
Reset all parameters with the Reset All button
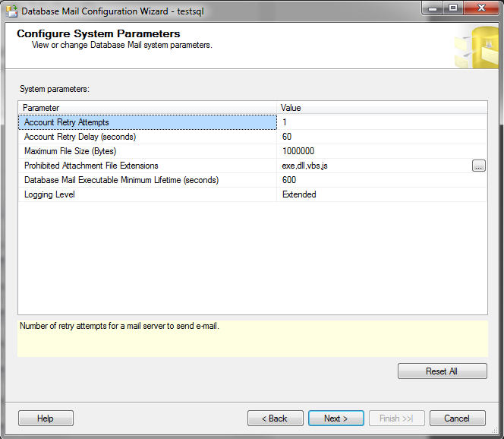coord(443,371)
